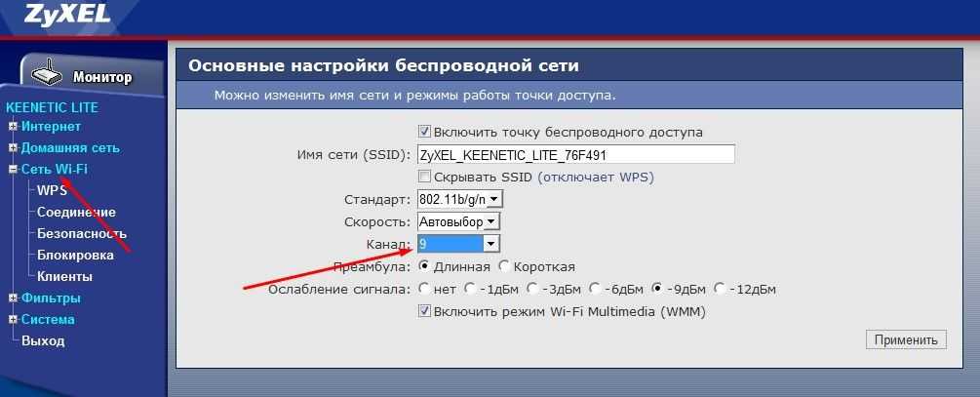Viewport: 980px width, 397px height.
Task: Expand the Интернет tree node
Action: pos(13,127)
